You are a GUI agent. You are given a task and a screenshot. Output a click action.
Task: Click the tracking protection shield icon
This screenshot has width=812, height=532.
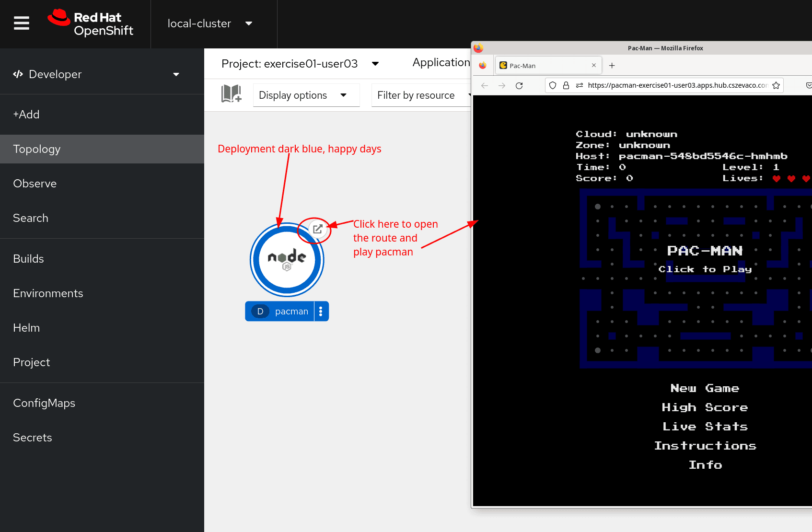553,85
